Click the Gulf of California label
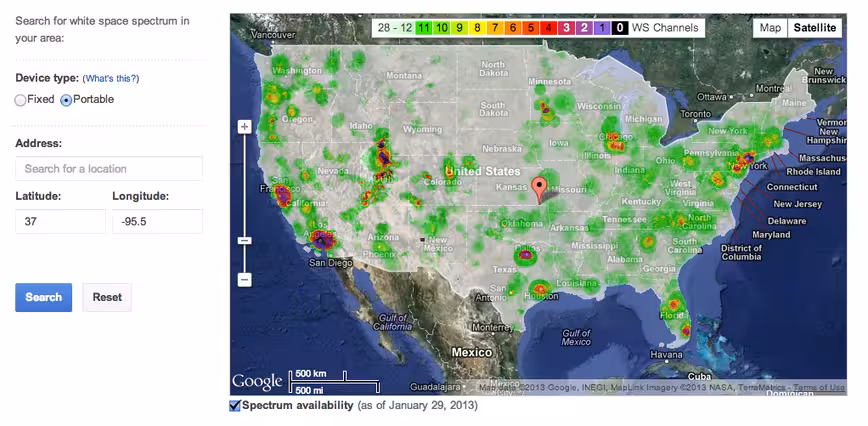This screenshot has height=426, width=868. (x=394, y=323)
